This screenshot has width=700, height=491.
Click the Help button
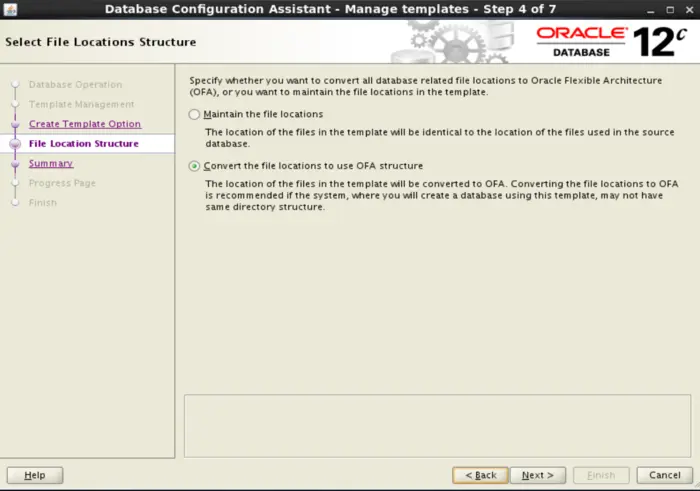click(x=35, y=475)
